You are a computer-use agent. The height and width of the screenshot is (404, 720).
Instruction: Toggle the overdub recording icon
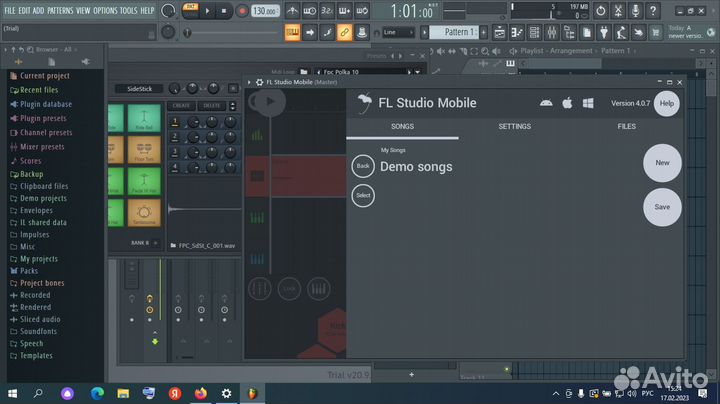344,11
